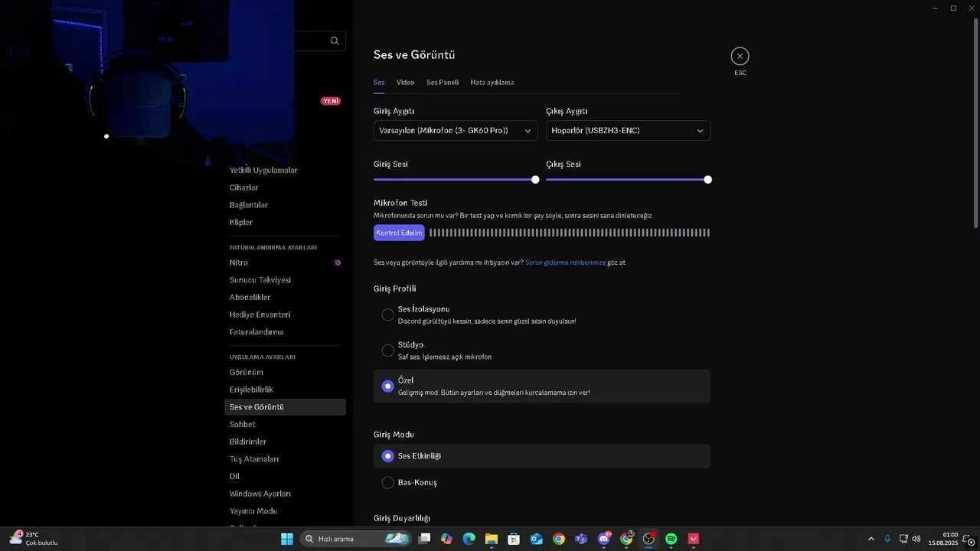
Task: Open the Sorun giderme rehberimize link
Action: [565, 262]
